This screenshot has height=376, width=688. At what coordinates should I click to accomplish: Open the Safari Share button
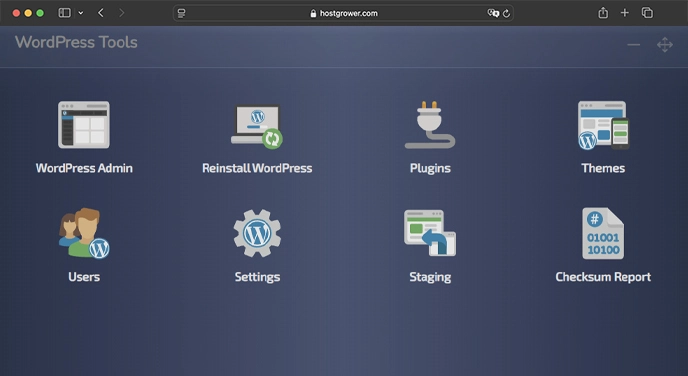(603, 13)
